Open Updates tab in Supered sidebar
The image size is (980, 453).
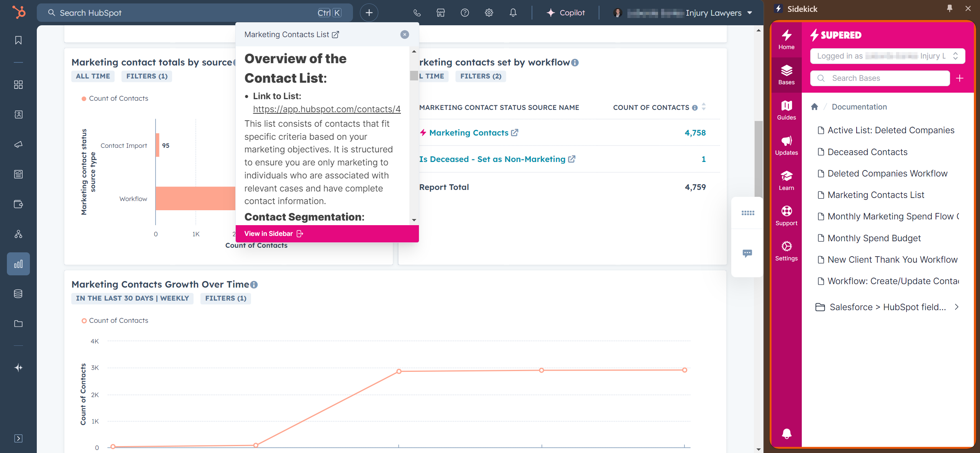tap(786, 146)
